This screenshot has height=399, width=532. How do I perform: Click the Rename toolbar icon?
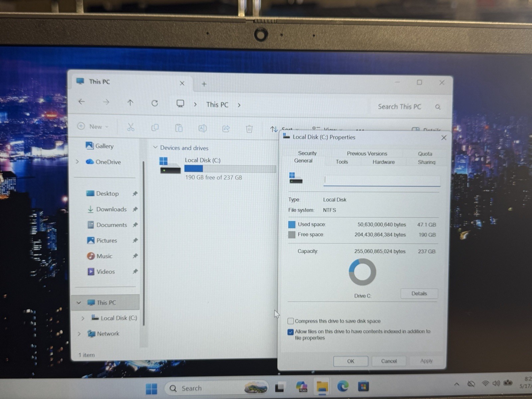click(202, 128)
